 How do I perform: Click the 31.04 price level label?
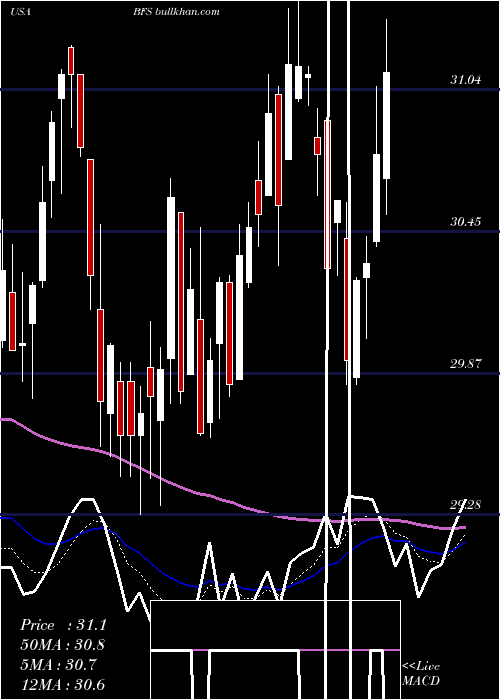click(466, 80)
